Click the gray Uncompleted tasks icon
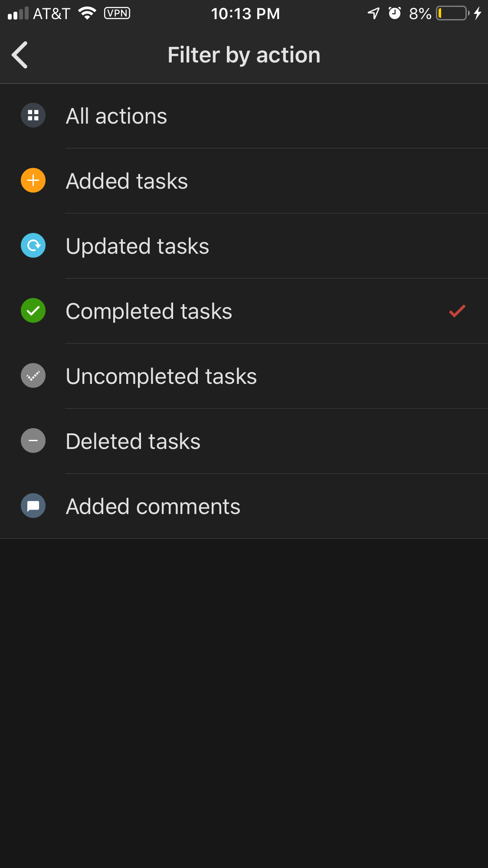488x868 pixels. tap(33, 376)
